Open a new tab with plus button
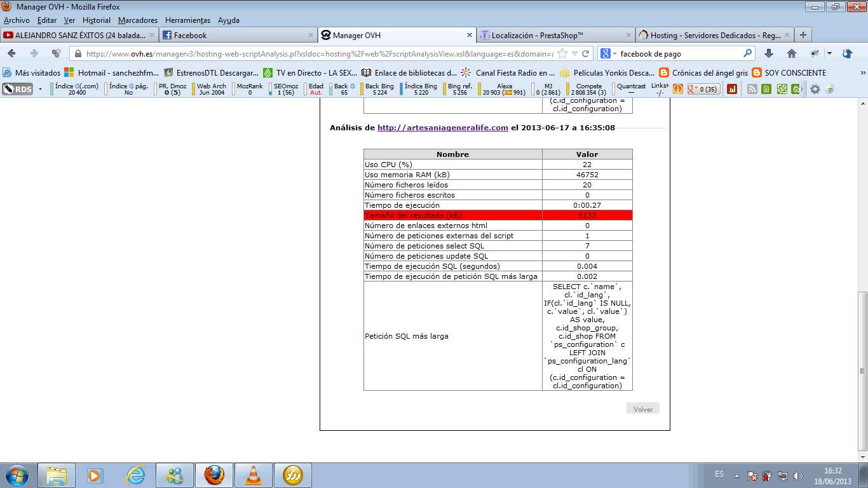 click(x=803, y=36)
